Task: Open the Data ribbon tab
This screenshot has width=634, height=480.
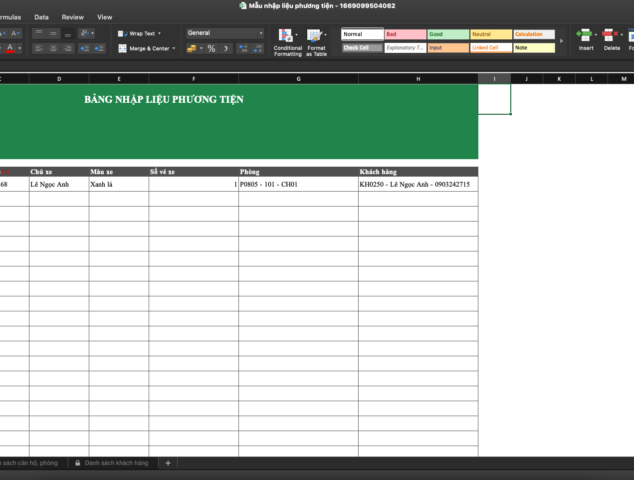Action: [x=41, y=17]
